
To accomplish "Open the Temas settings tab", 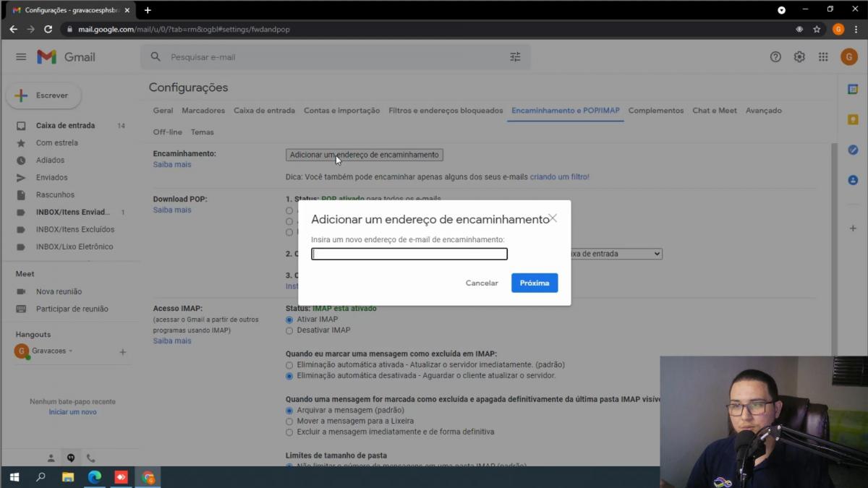I will pos(203,132).
